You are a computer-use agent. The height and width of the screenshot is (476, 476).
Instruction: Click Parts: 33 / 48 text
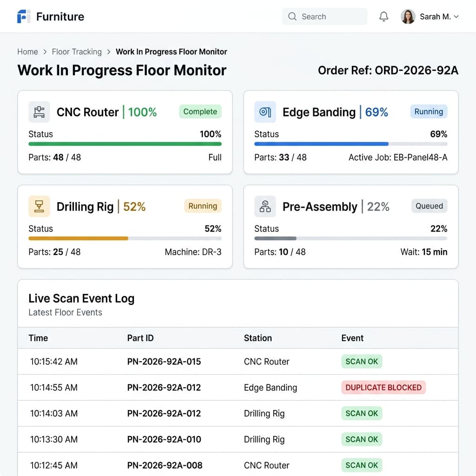pyautogui.click(x=280, y=157)
